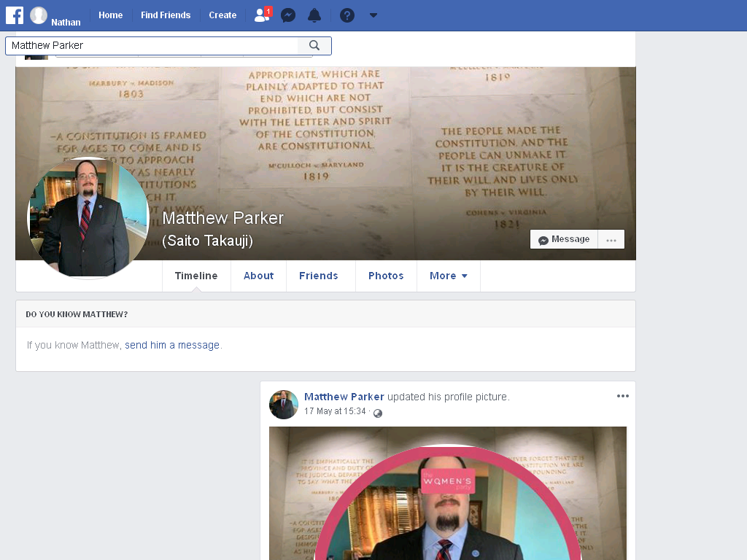Screen dimensions: 747x560
Task: Expand the More dropdown tab
Action: (449, 276)
